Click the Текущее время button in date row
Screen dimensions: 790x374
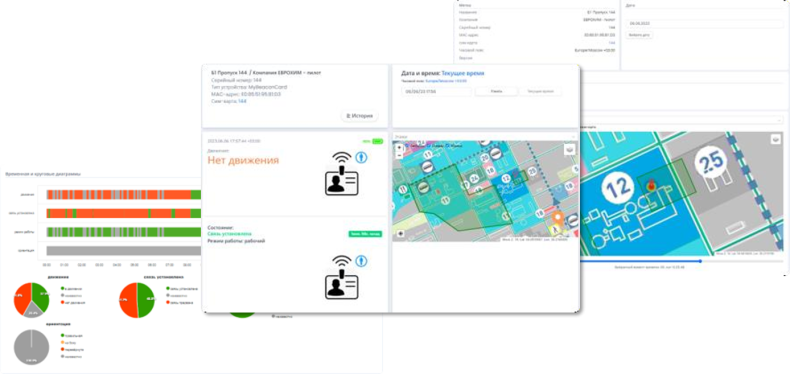pyautogui.click(x=541, y=91)
